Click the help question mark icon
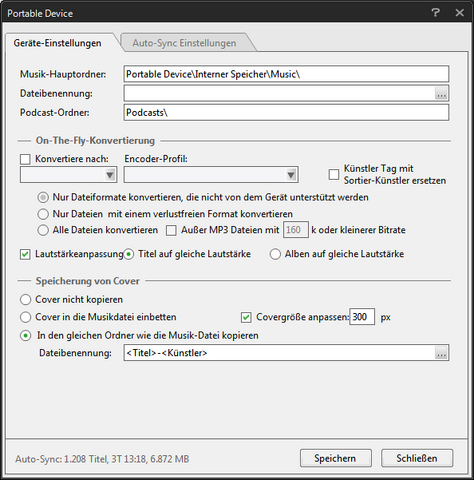 point(435,13)
